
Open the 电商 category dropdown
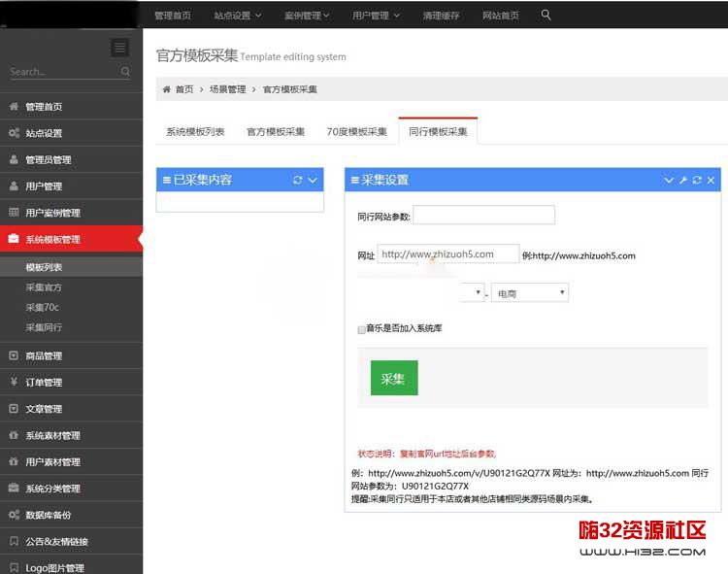pyautogui.click(x=529, y=292)
